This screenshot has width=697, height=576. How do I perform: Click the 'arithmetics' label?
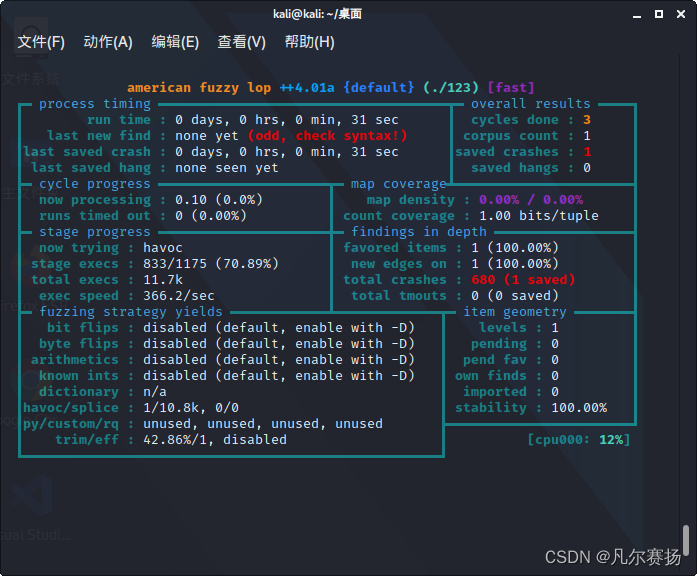(x=75, y=360)
